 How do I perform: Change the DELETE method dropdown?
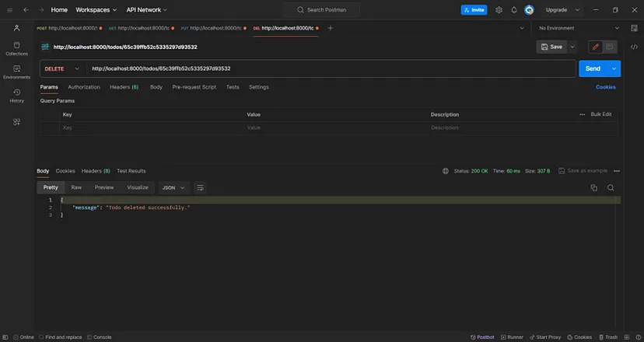tap(62, 68)
